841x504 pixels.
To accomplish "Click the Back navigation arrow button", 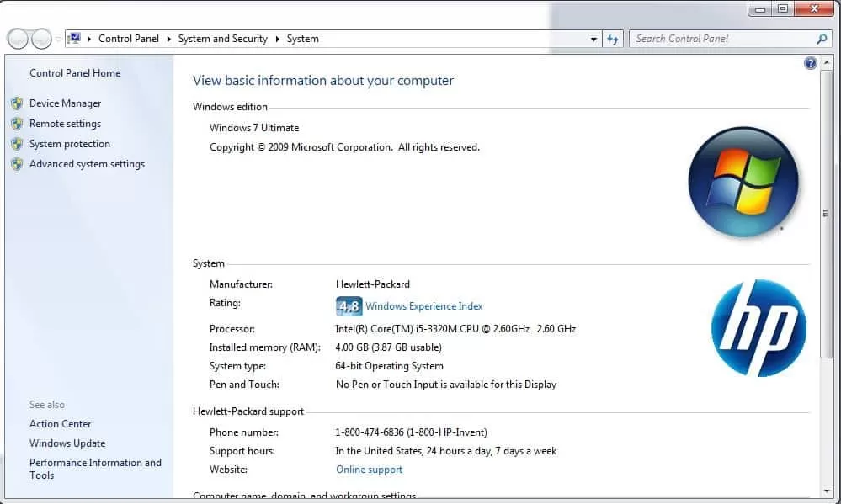I will click(18, 39).
